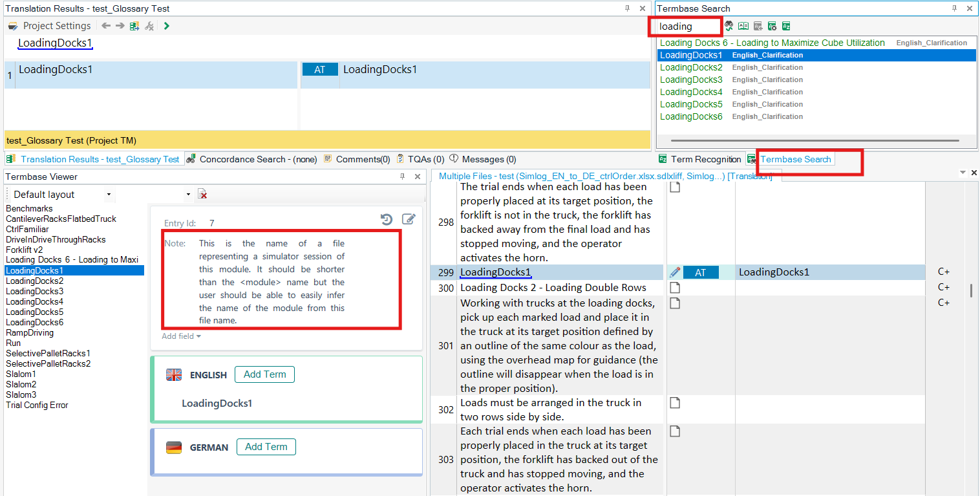
Task: Click the test_Glossary Test (Project TM) bar
Action: pyautogui.click(x=326, y=140)
